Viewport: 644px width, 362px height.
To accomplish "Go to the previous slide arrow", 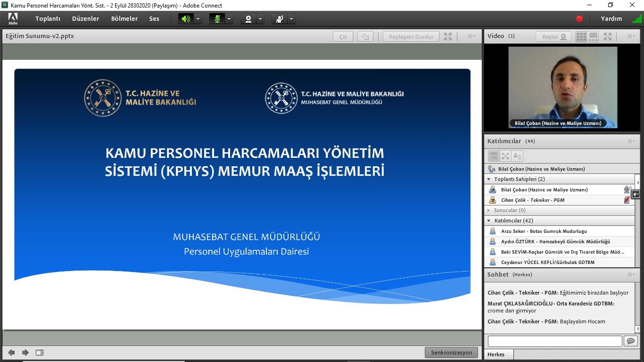I will [11, 353].
